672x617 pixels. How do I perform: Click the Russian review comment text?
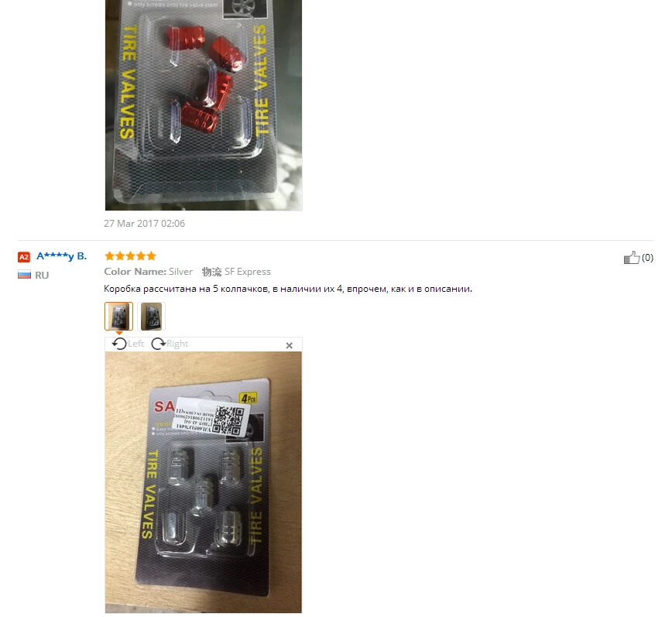click(288, 289)
